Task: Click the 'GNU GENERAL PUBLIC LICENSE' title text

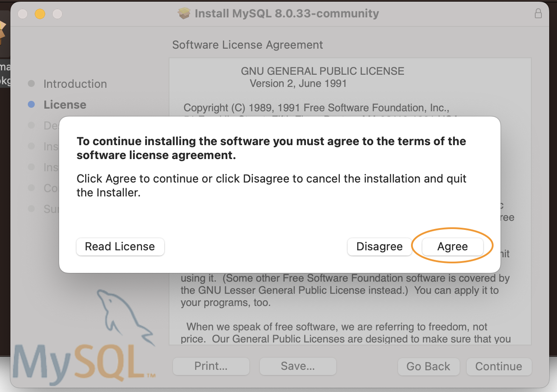Action: click(322, 71)
